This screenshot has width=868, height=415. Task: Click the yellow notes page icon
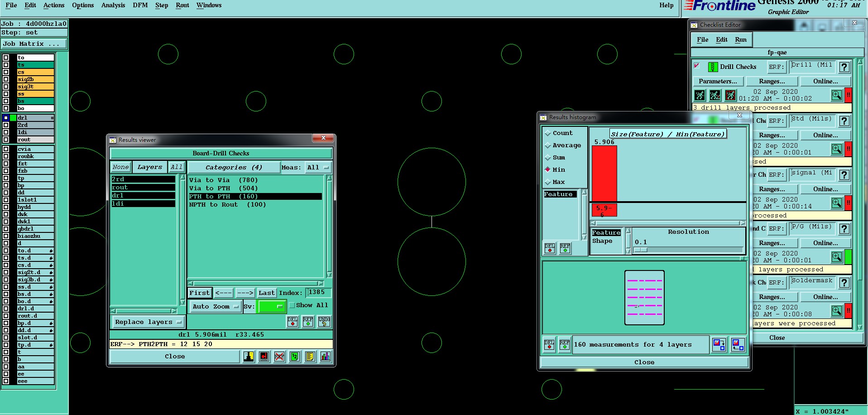(310, 357)
